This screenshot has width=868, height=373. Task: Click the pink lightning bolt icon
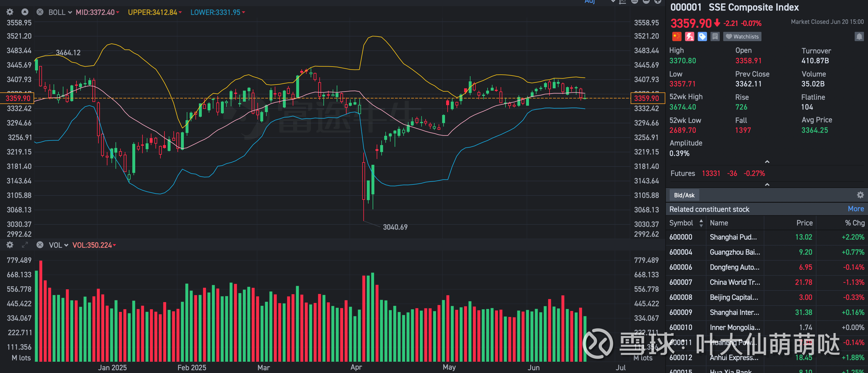pos(689,36)
